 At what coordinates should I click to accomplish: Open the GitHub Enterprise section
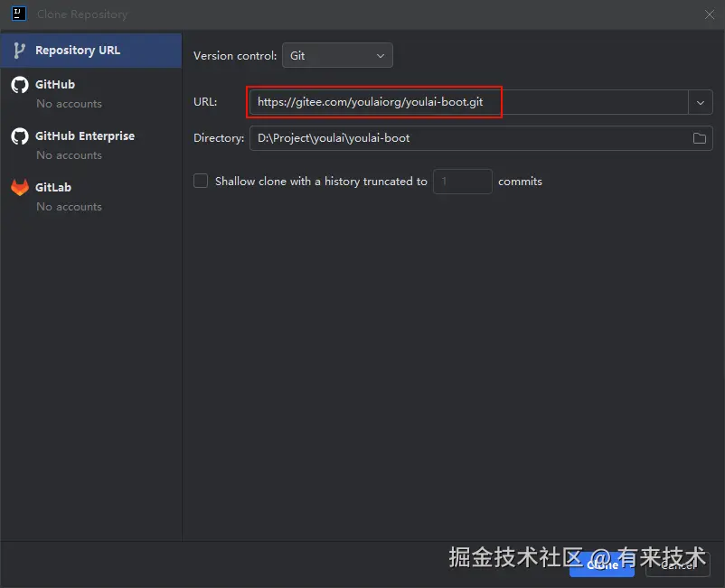(x=91, y=145)
